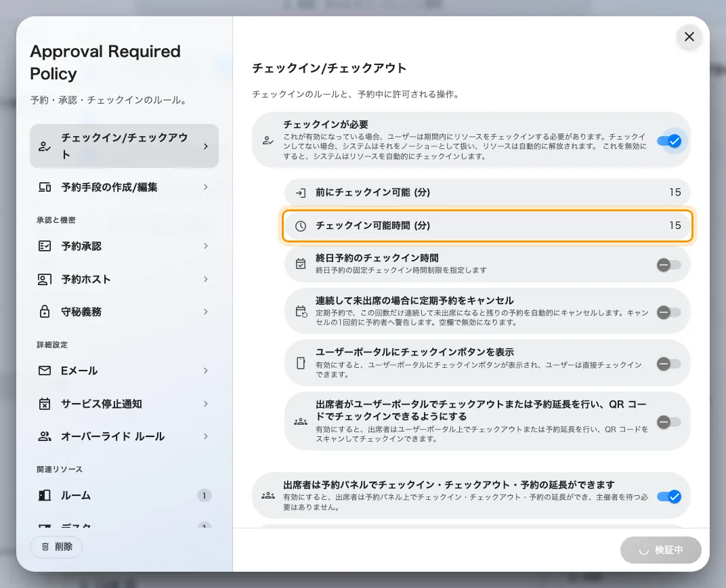Click the チェックイン/チェックアウト page heading
The width and height of the screenshot is (726, 588).
(x=329, y=68)
